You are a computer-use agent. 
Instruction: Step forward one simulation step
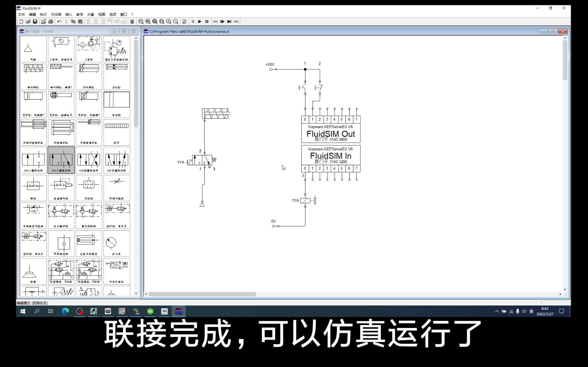click(x=222, y=21)
